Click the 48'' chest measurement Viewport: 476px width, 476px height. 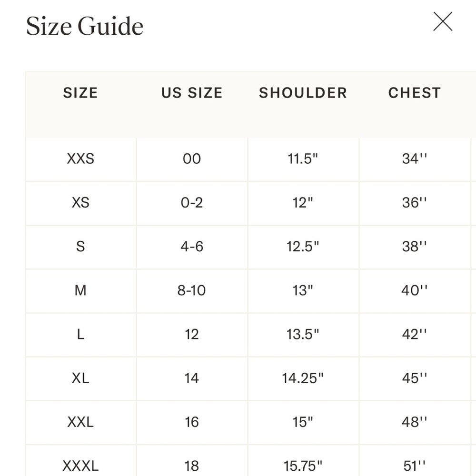415,422
